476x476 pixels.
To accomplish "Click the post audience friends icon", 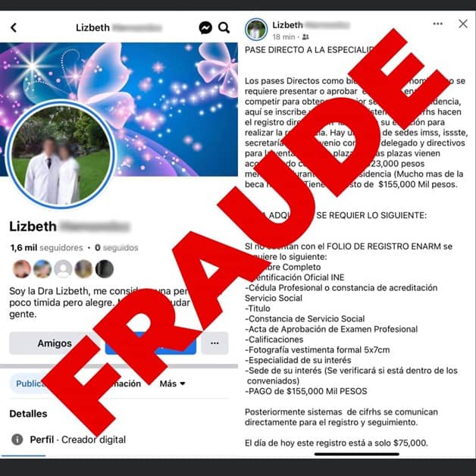I will pyautogui.click(x=305, y=37).
